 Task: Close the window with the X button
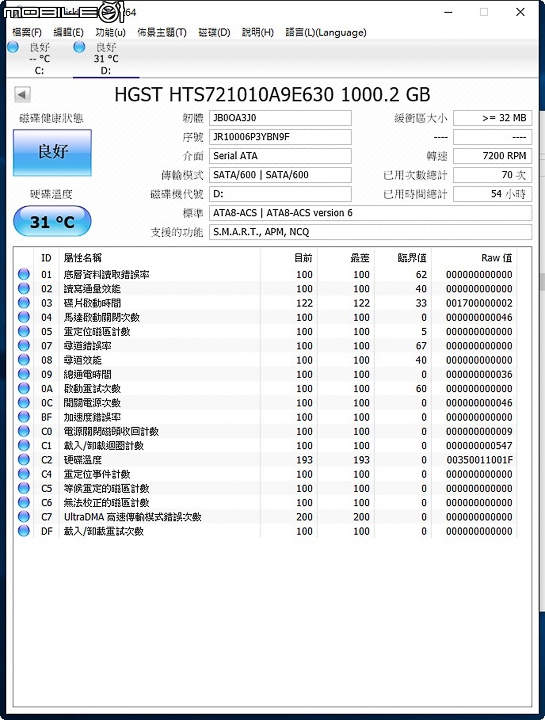pos(520,12)
